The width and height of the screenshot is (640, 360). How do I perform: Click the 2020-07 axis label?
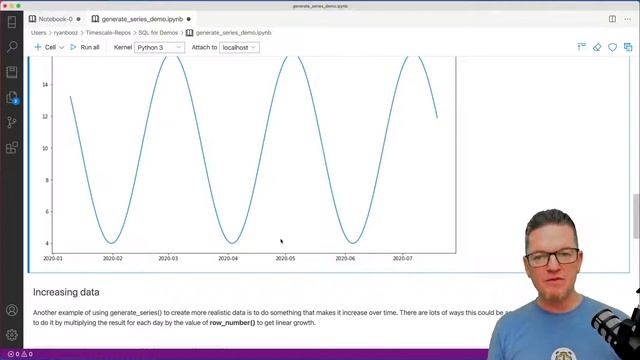402,258
